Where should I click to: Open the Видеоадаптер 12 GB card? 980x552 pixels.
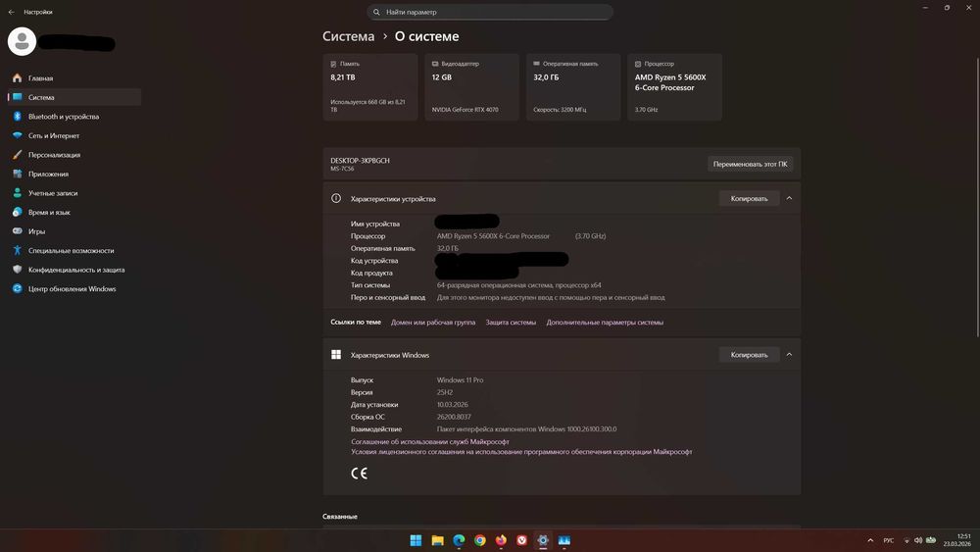pyautogui.click(x=472, y=87)
